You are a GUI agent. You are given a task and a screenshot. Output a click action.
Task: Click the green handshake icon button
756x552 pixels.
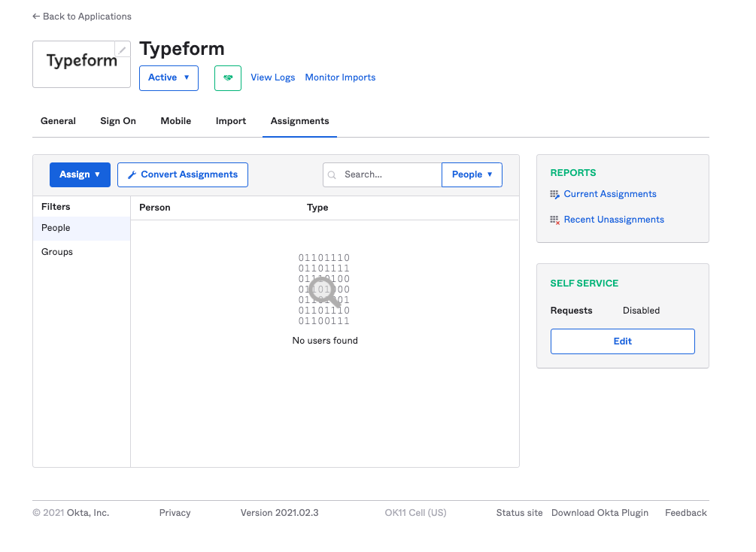tap(228, 78)
